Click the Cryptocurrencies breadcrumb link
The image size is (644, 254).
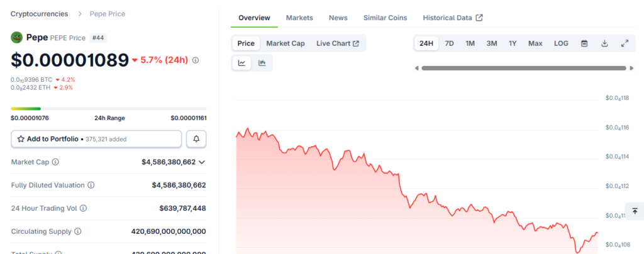pos(40,14)
